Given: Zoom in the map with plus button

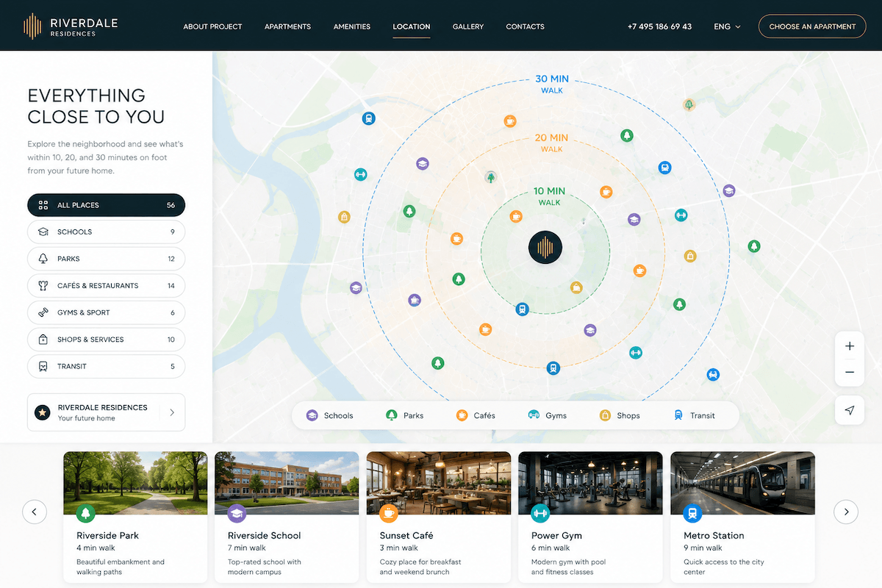Looking at the screenshot, I should pyautogui.click(x=850, y=346).
